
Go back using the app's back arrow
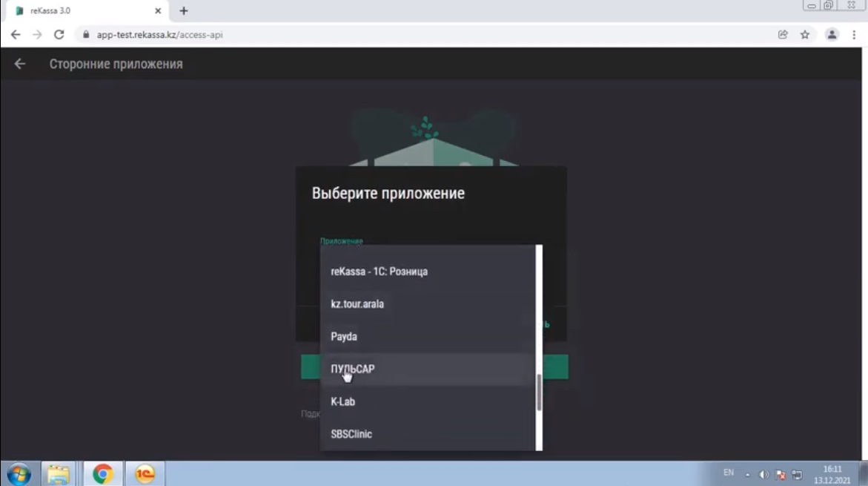point(20,64)
